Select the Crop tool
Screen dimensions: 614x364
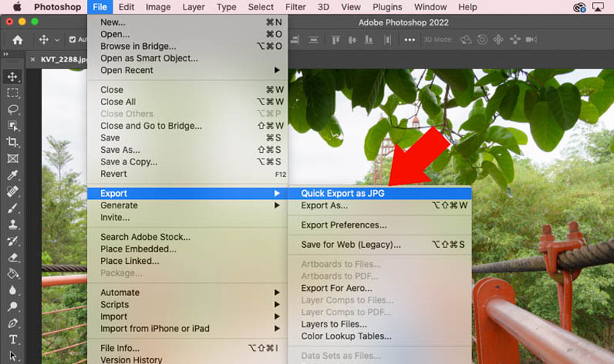point(13,142)
